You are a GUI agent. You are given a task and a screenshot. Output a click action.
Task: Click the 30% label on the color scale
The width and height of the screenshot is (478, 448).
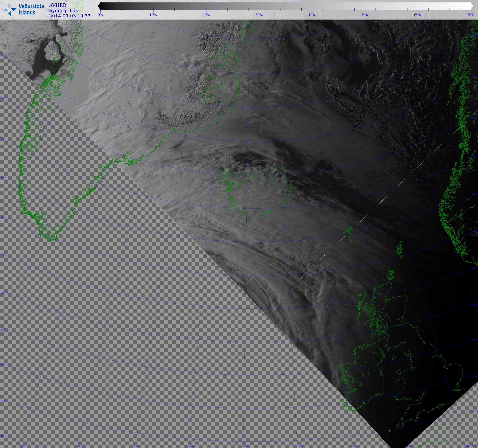click(x=259, y=15)
